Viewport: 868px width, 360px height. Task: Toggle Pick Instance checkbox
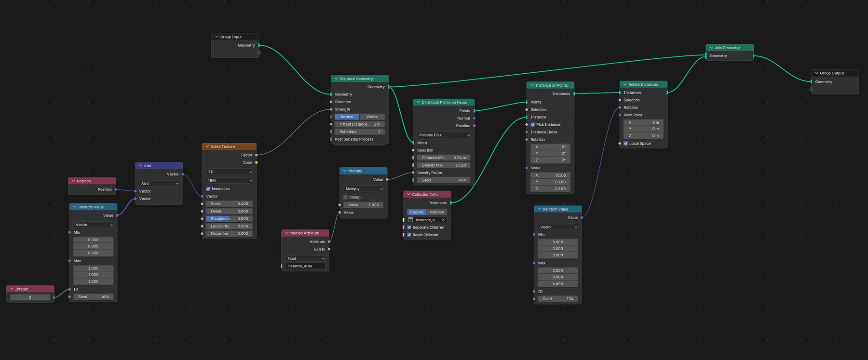click(x=533, y=124)
